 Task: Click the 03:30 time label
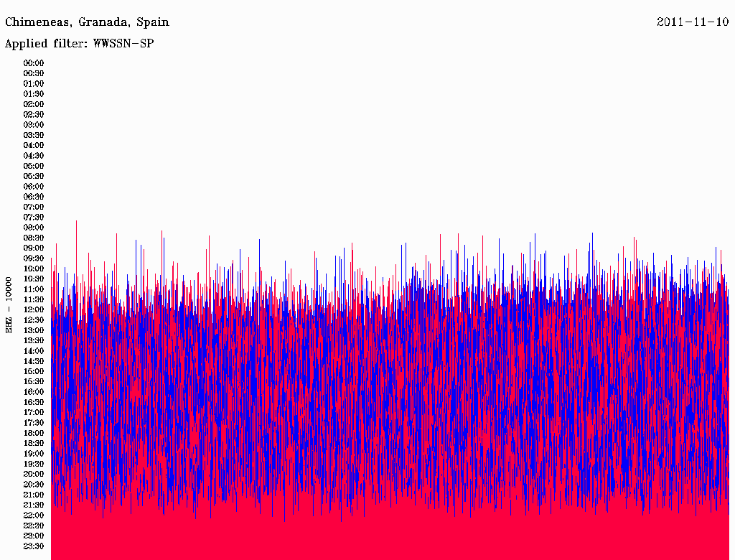(34, 135)
